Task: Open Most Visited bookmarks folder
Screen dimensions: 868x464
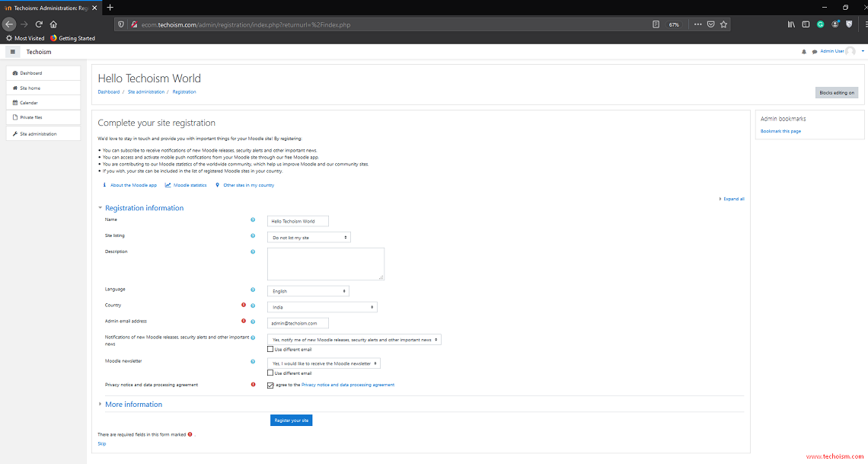Action: click(25, 38)
